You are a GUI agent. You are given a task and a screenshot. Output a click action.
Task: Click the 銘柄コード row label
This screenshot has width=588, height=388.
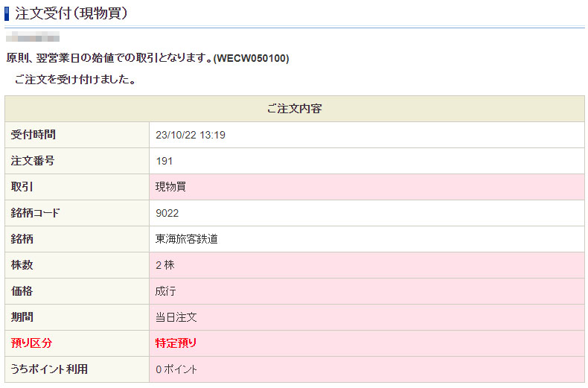35,213
